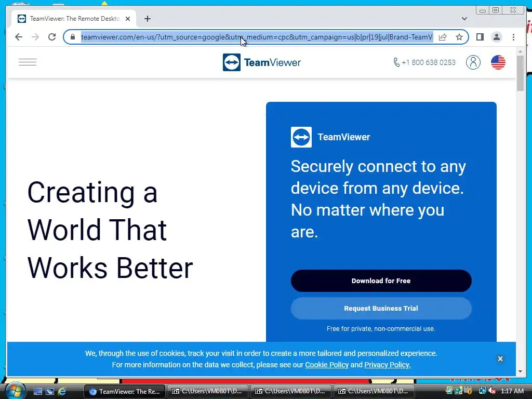This screenshot has height=399, width=532.
Task: Select second 7-Zip C:\Users taskbar button
Action: click(x=291, y=391)
